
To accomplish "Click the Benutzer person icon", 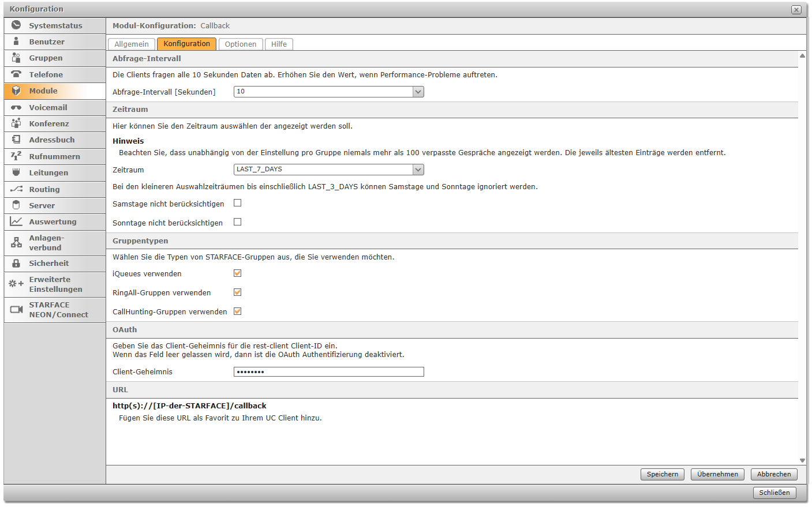I will 16,42.
